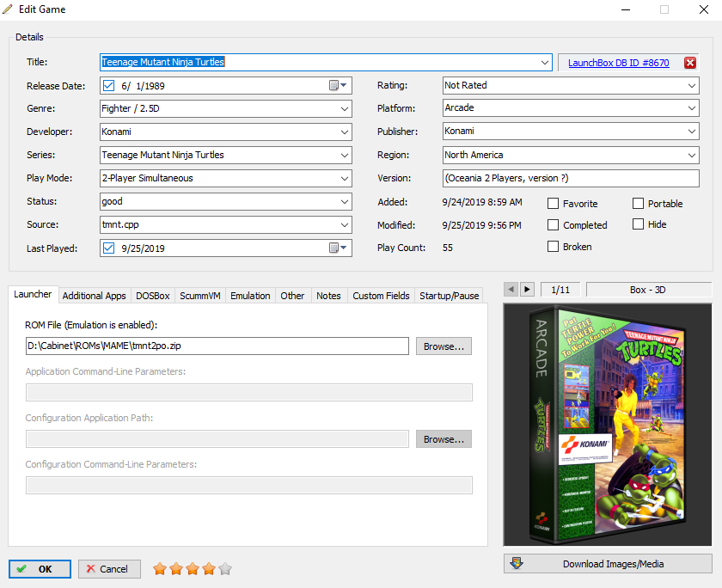Set rating to one star
Image resolution: width=722 pixels, height=588 pixels.
pos(160,569)
